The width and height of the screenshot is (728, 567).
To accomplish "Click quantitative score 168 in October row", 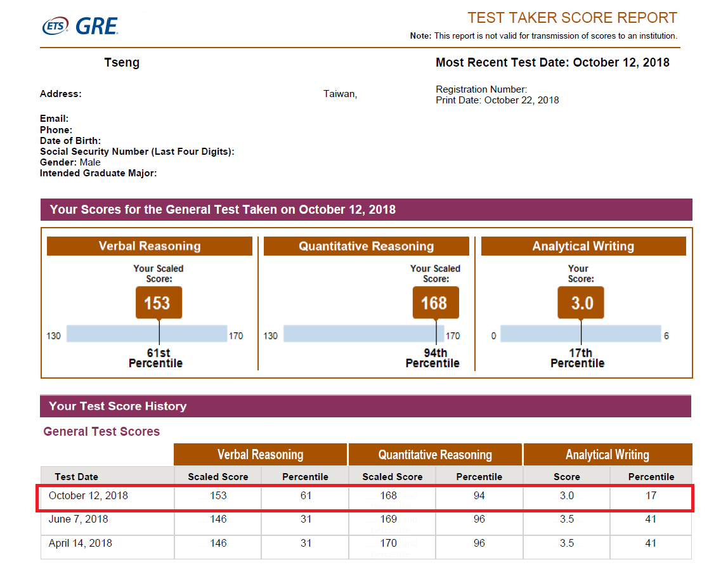I will (x=389, y=495).
